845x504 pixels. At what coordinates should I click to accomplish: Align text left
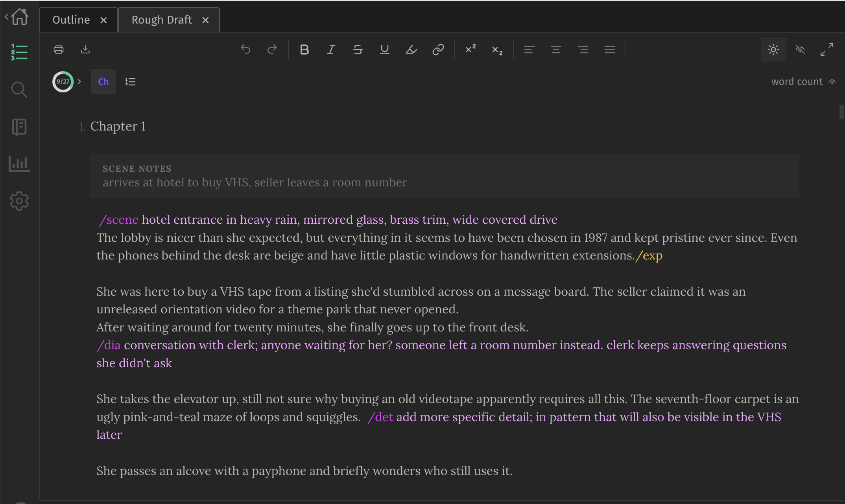click(529, 50)
